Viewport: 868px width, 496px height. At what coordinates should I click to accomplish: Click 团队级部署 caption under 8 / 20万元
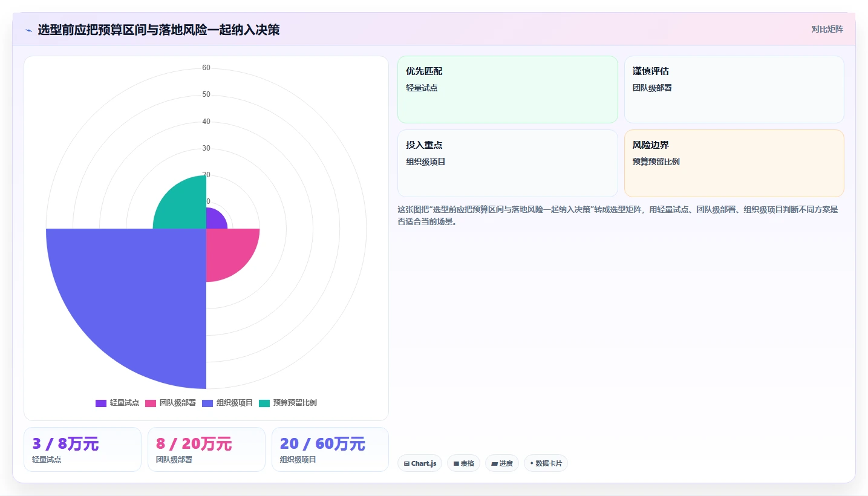click(174, 460)
